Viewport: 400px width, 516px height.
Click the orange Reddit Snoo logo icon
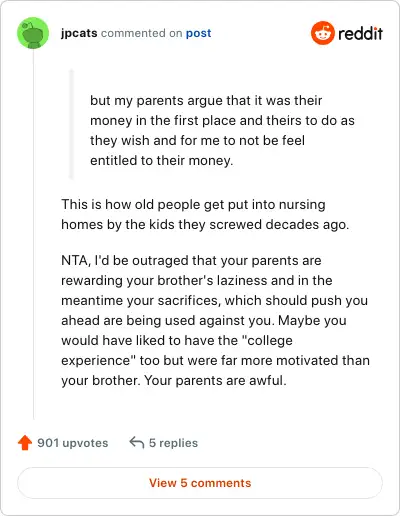(322, 33)
